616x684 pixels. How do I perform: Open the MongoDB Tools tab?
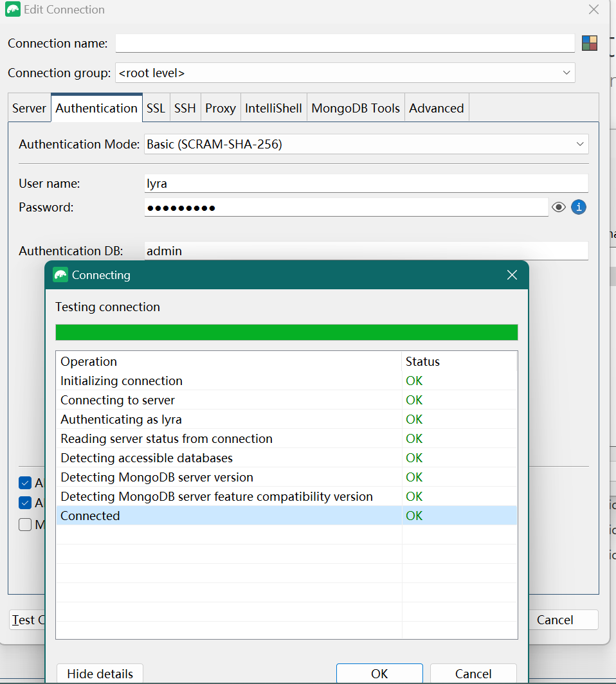tap(356, 108)
